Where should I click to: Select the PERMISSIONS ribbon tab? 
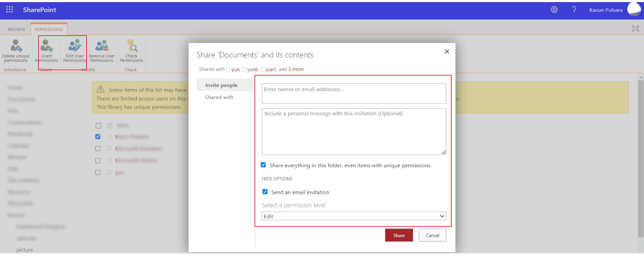click(x=49, y=29)
